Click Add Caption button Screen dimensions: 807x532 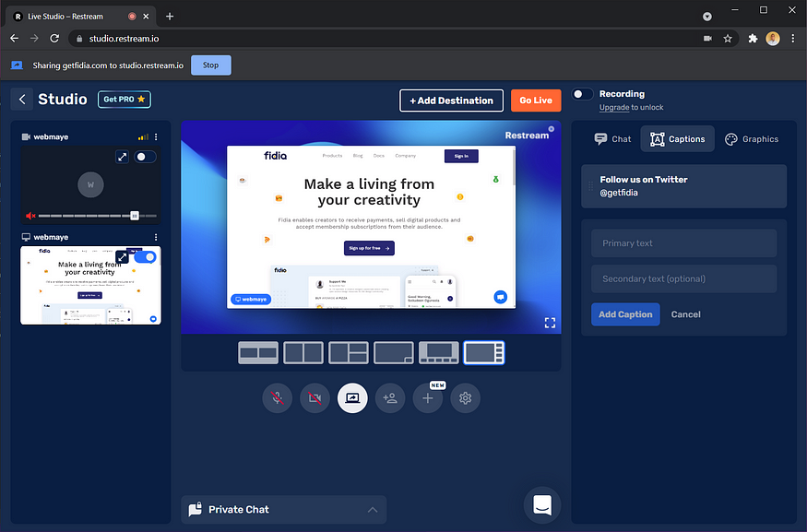pyautogui.click(x=625, y=314)
